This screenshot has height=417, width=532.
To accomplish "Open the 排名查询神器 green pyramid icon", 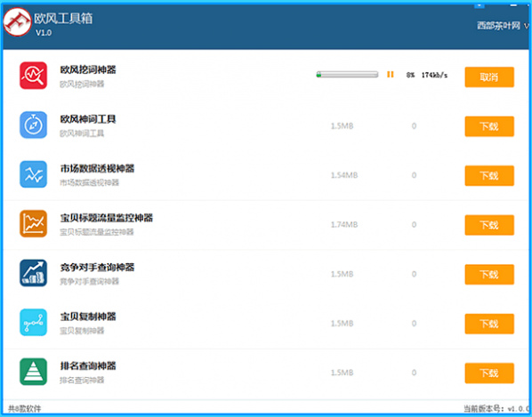I will pyautogui.click(x=33, y=372).
